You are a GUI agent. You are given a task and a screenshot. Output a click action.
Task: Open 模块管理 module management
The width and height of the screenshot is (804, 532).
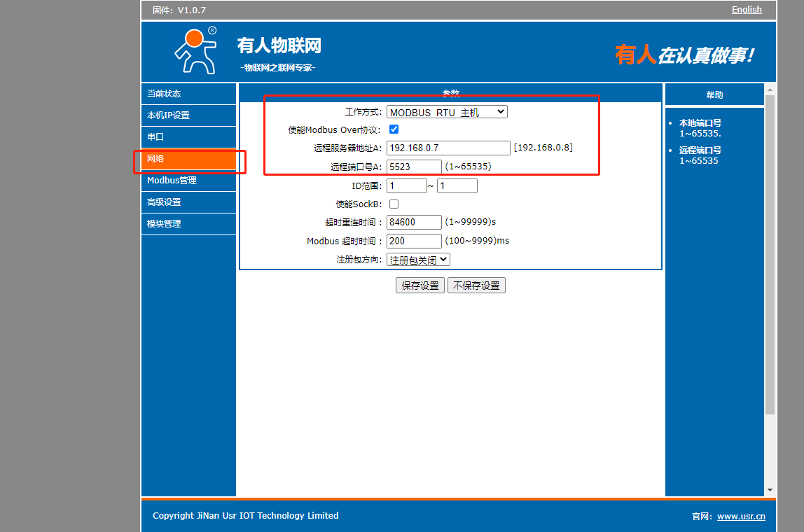(x=188, y=224)
